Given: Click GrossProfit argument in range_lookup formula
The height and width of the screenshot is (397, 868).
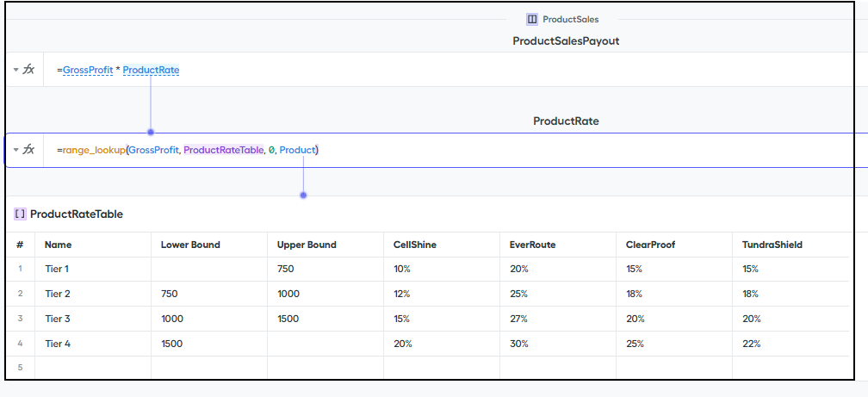Looking at the screenshot, I should [154, 150].
